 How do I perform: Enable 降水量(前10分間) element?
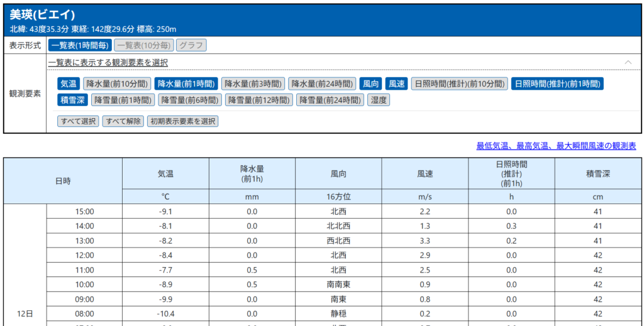(x=117, y=84)
